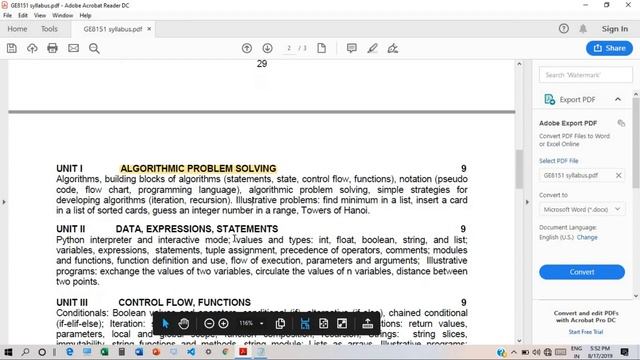Screen dimensions: 640x360
Task: Zoom out with the minus button
Action: [209, 324]
